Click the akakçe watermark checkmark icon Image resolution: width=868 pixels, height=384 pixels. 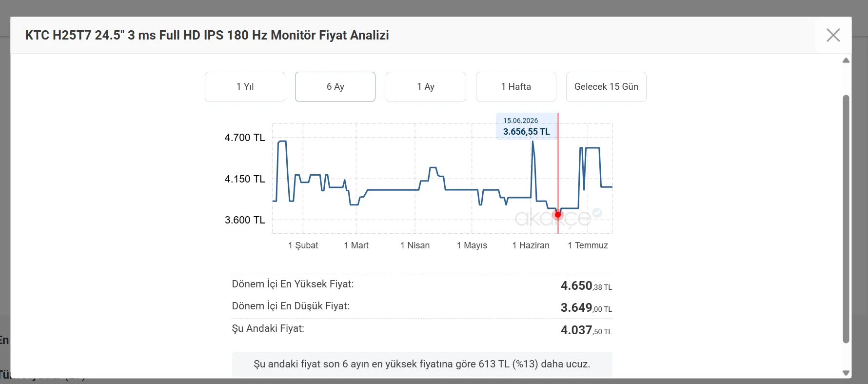click(597, 213)
